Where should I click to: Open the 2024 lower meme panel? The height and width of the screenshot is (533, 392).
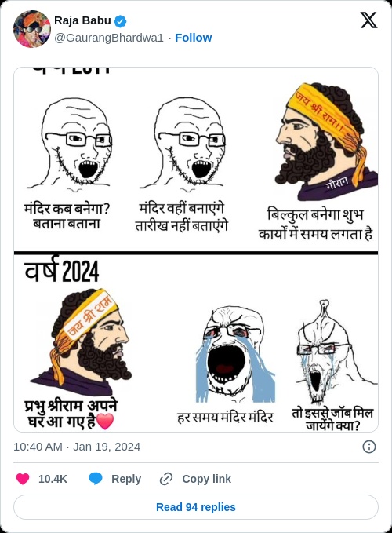point(196,343)
